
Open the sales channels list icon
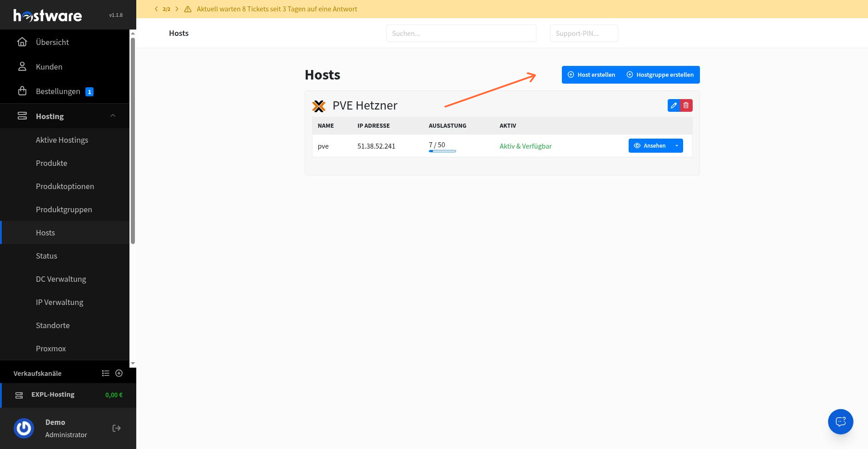pyautogui.click(x=105, y=373)
